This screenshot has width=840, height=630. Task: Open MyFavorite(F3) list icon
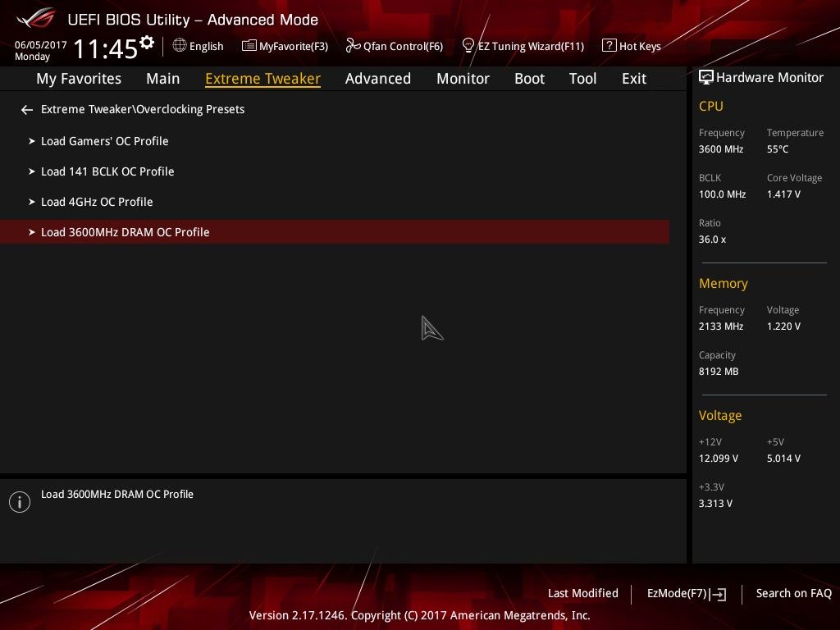249,46
